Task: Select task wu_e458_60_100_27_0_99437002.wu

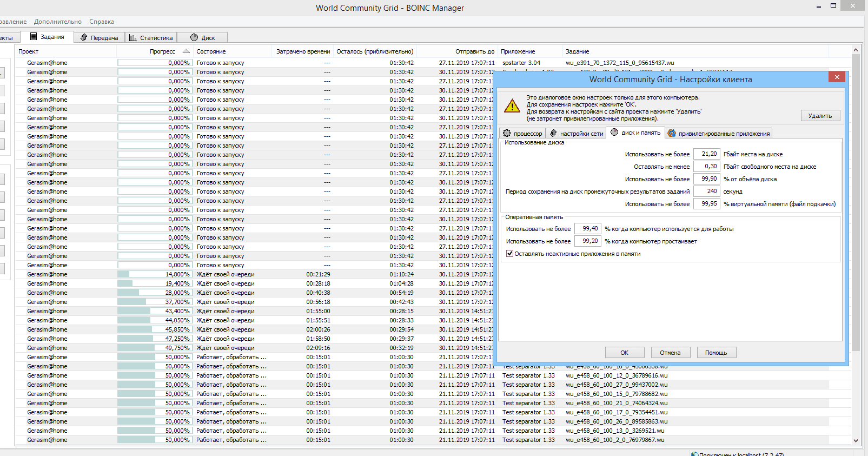Action: click(x=617, y=385)
